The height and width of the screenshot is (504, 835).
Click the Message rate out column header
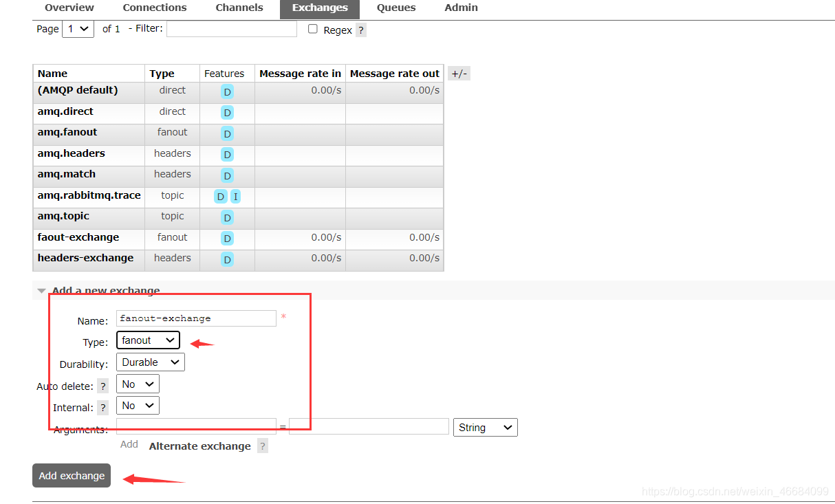click(x=395, y=74)
